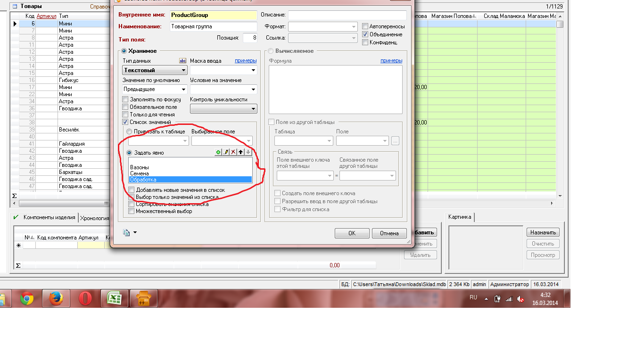Sort by the Тип column header
The image size is (644, 362).
pos(83,16)
